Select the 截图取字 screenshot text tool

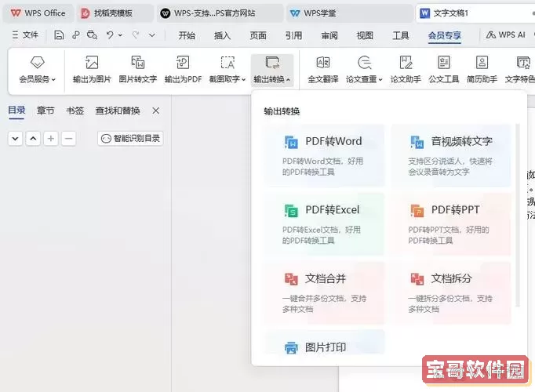pyautogui.click(x=227, y=63)
